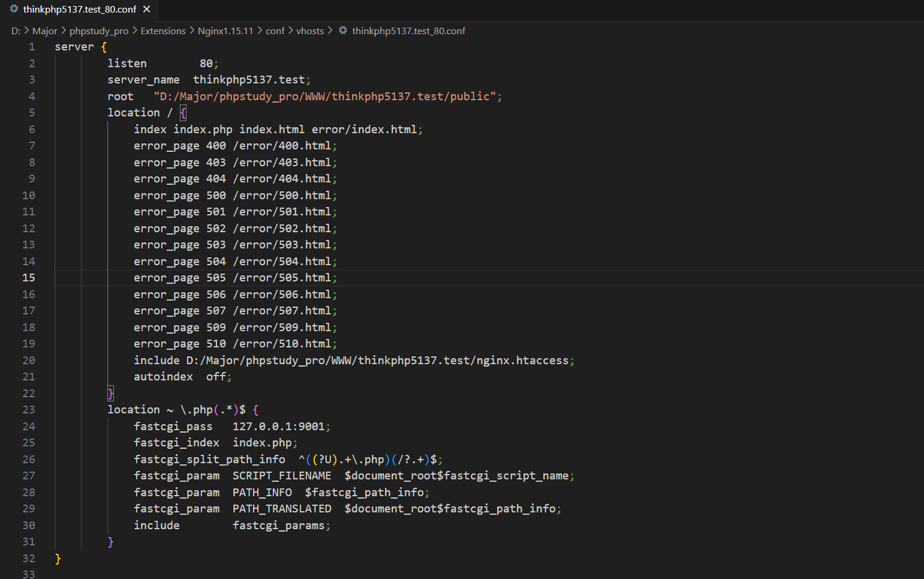Click the address '127.0.0.1:9001'

(x=279, y=427)
